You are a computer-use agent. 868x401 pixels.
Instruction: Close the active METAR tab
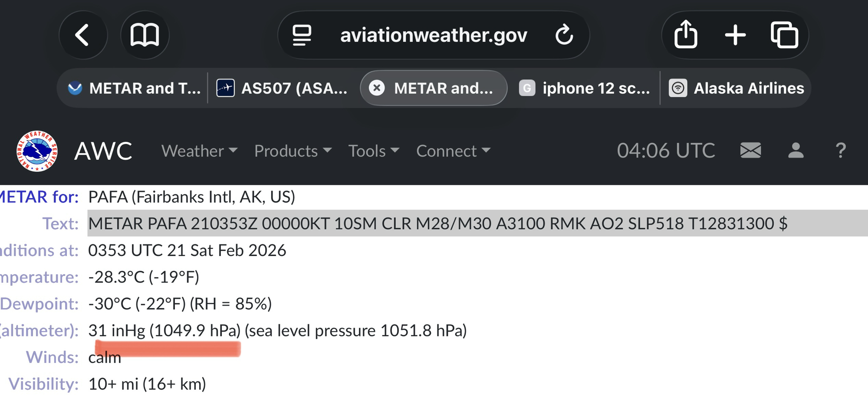(377, 88)
